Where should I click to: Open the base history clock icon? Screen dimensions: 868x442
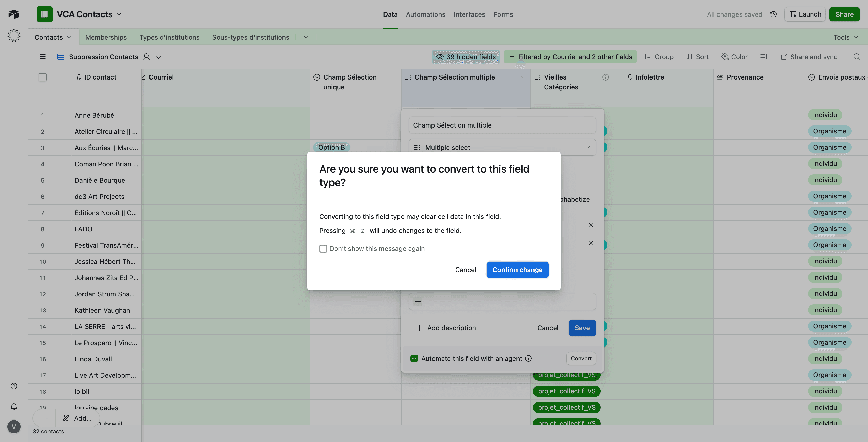pos(773,14)
